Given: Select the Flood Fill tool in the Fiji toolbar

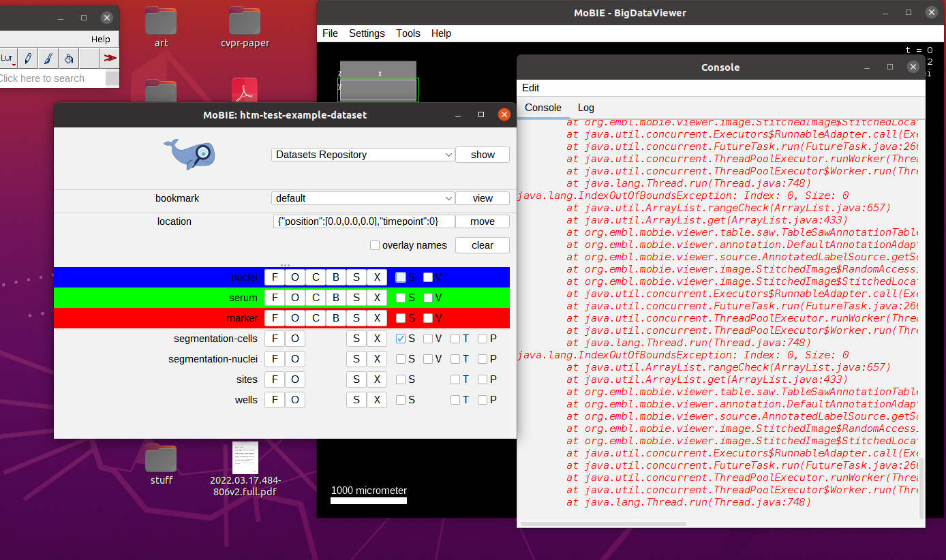Looking at the screenshot, I should click(68, 59).
